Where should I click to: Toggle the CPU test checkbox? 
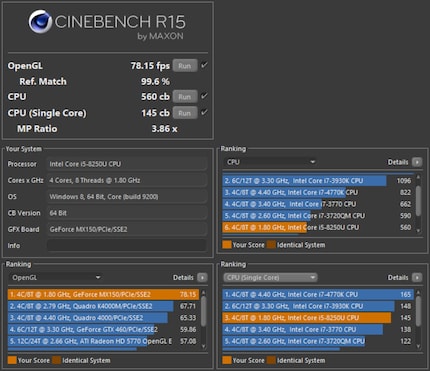[204, 96]
